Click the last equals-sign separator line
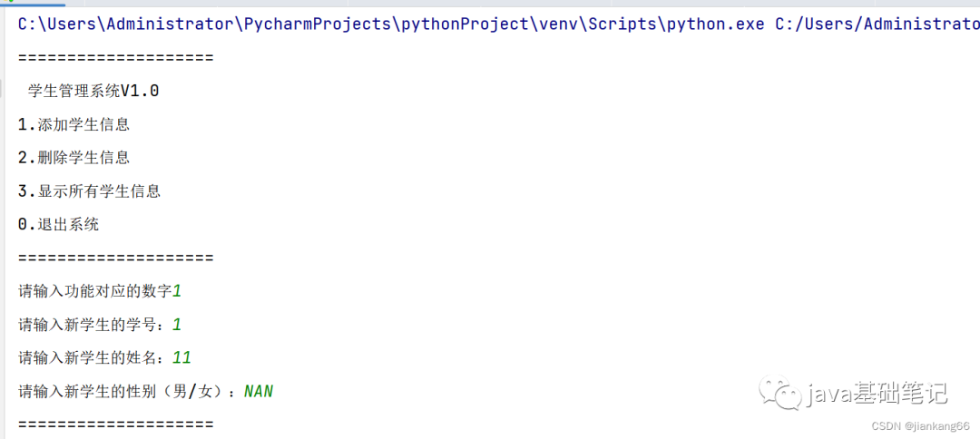Screen dimensions: 980x439 115,424
